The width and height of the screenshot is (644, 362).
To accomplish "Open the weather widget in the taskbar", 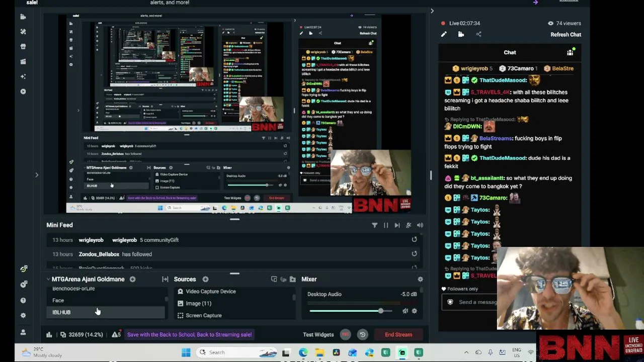I will (41, 352).
